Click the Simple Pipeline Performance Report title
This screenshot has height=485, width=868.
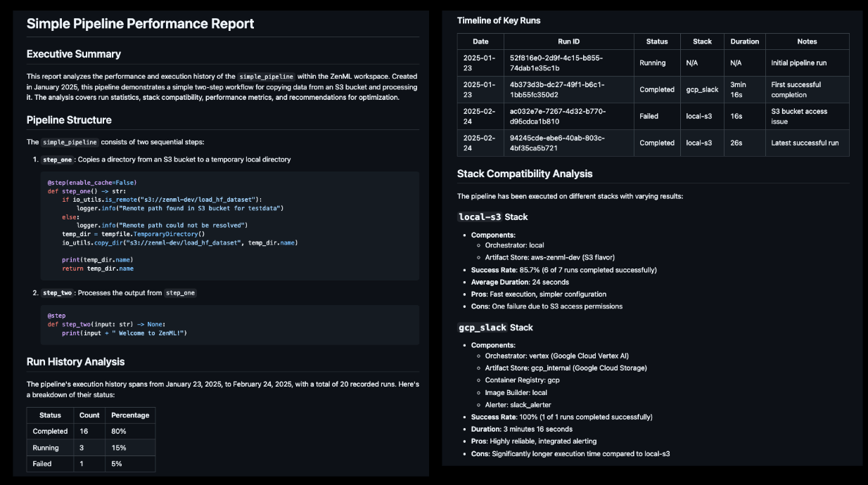pyautogui.click(x=140, y=24)
